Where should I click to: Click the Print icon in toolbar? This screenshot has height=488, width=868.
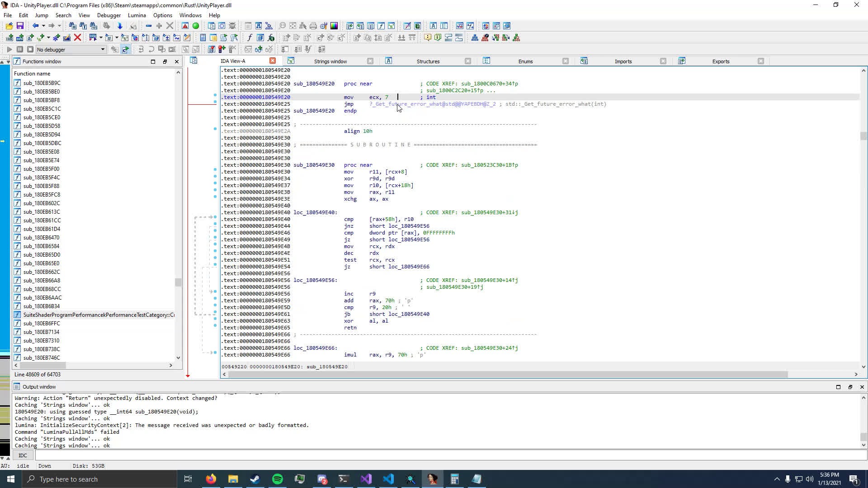coord(313,26)
